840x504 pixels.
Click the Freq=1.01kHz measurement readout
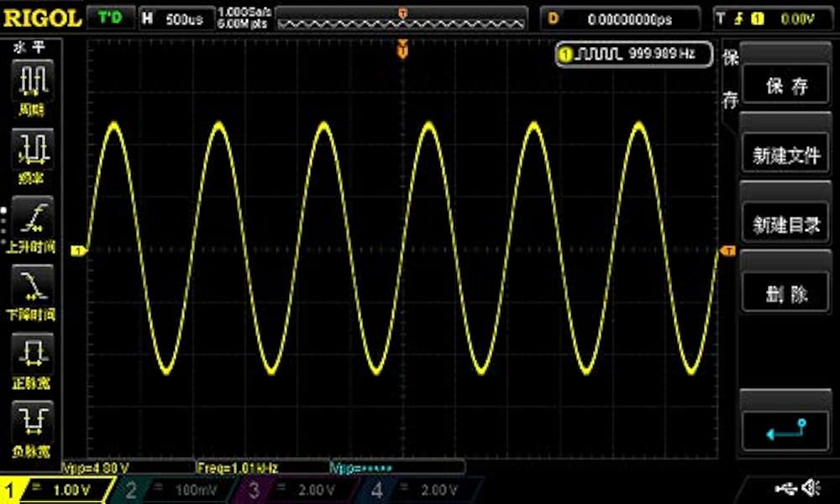click(x=238, y=468)
